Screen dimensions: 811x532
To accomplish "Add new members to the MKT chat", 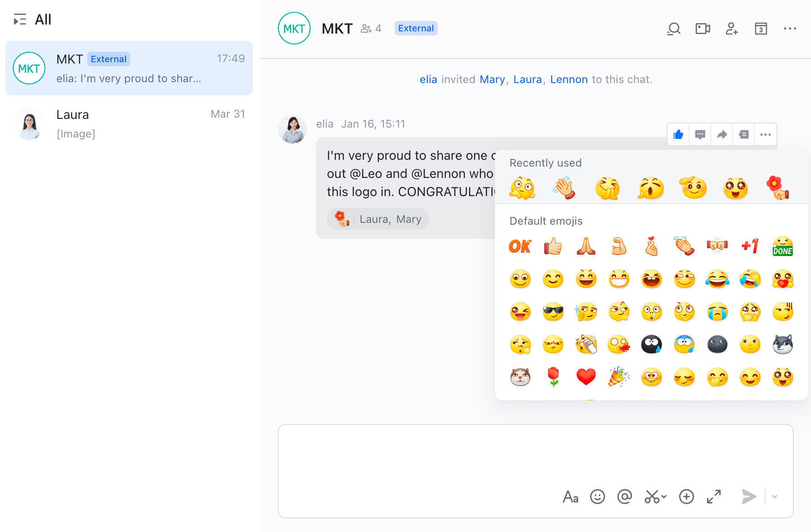I will click(x=732, y=28).
